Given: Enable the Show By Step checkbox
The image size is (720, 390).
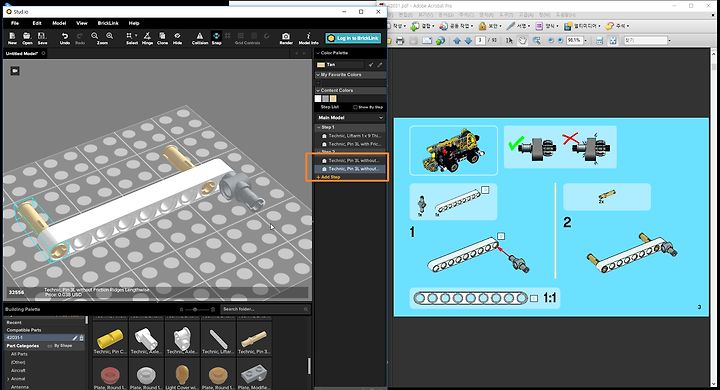Looking at the screenshot, I should point(355,107).
